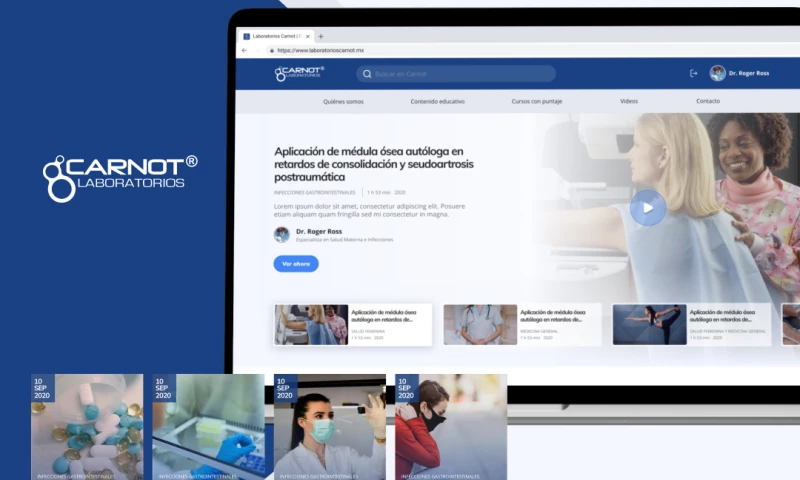800x480 pixels.
Task: Click the large Carnot Laboratorios logo on blue panel
Action: [120, 179]
